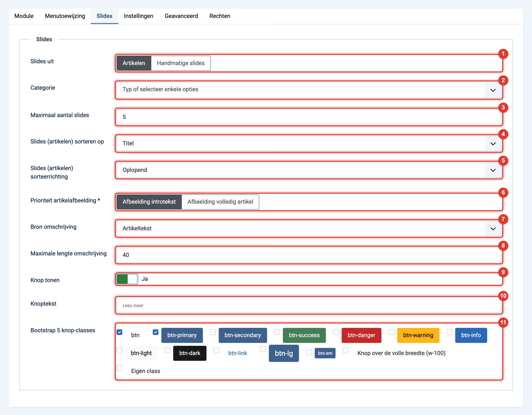Click the blue btn-primary sample button
This screenshot has width=532, height=415.
click(x=182, y=335)
